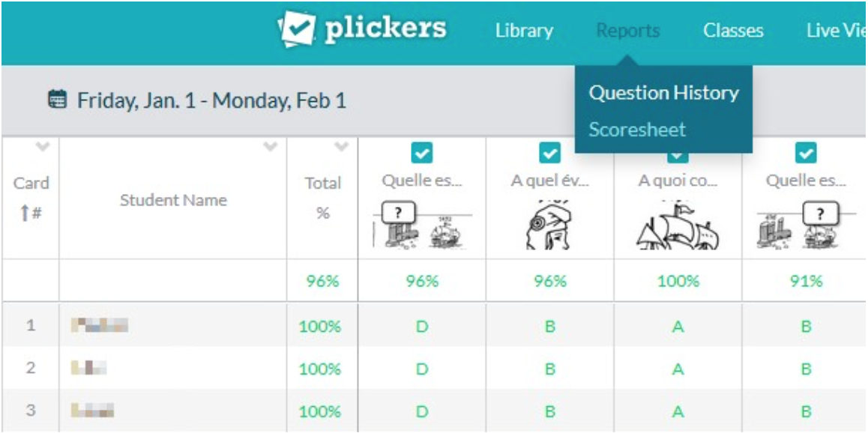Click the Student Name column header
Viewport: 868px width, 433px height.
click(x=173, y=200)
